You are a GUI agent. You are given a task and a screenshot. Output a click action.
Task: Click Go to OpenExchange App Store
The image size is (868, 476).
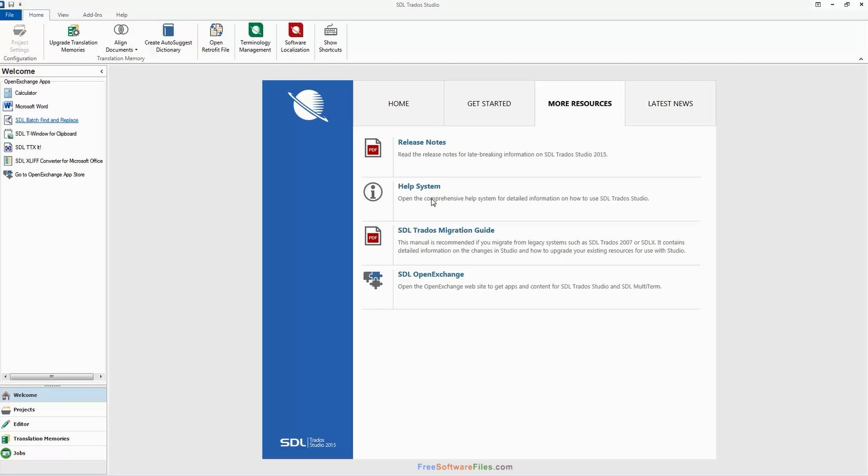(x=50, y=175)
